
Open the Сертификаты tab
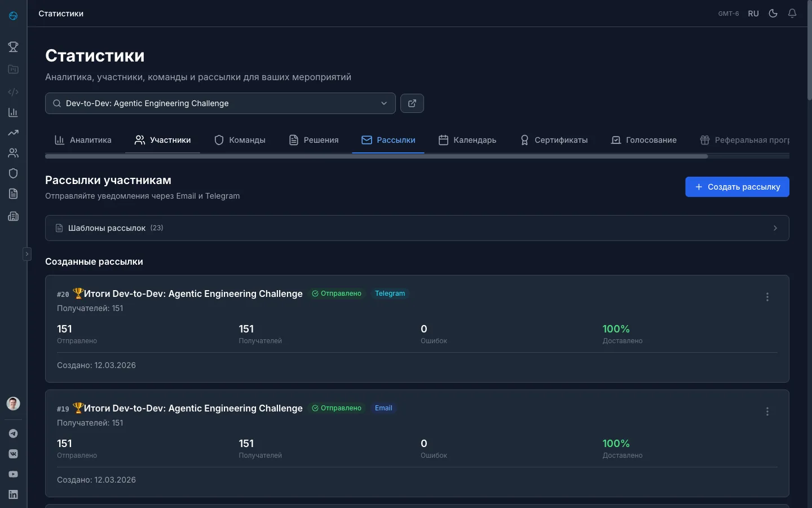(x=554, y=140)
